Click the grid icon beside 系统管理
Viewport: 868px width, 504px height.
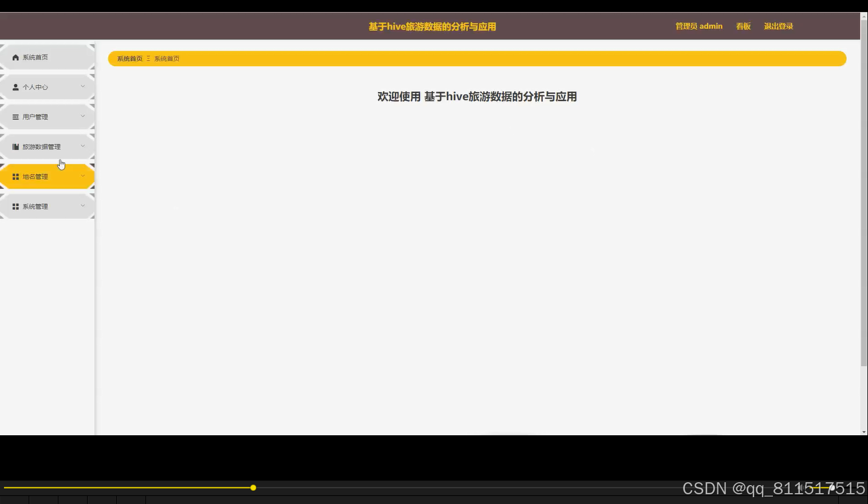[x=15, y=206]
